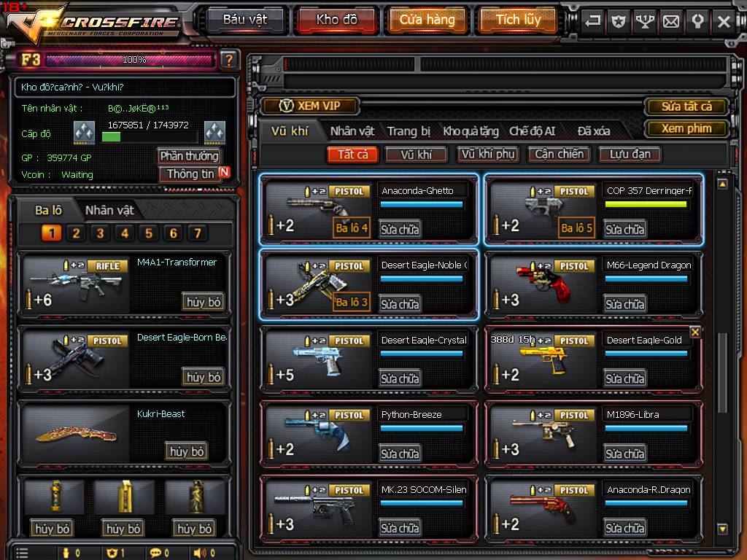Click the clan shield icon in bottom bar

pyautogui.click(x=112, y=553)
